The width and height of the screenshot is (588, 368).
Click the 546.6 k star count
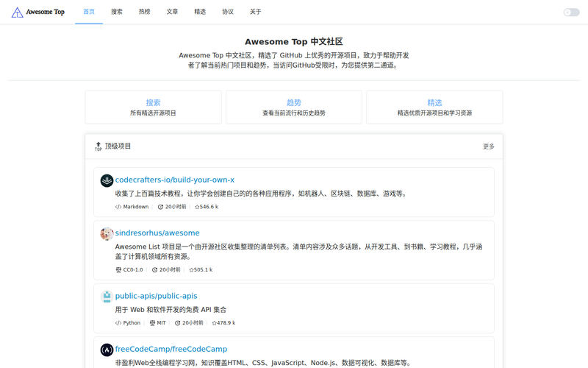point(209,207)
